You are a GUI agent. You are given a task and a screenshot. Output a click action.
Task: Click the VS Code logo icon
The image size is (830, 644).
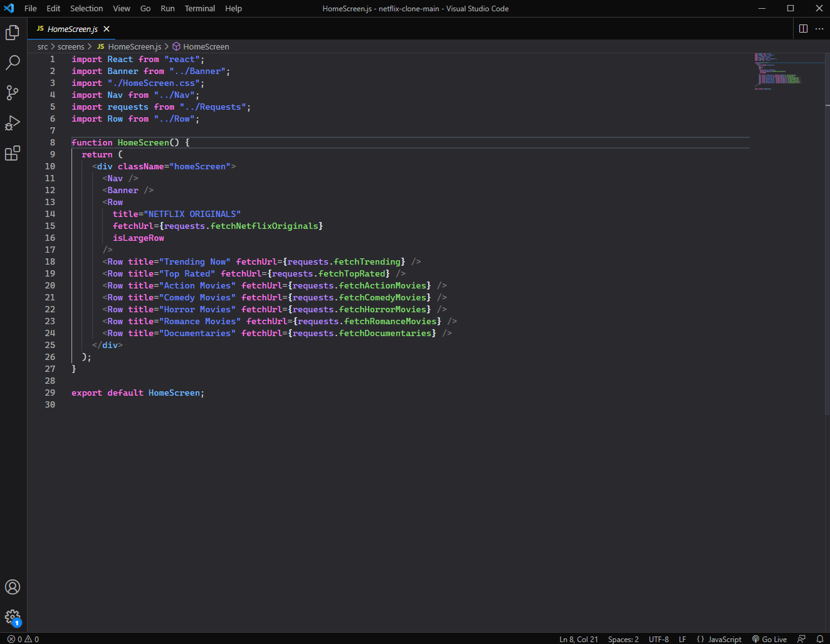pyautogui.click(x=9, y=8)
